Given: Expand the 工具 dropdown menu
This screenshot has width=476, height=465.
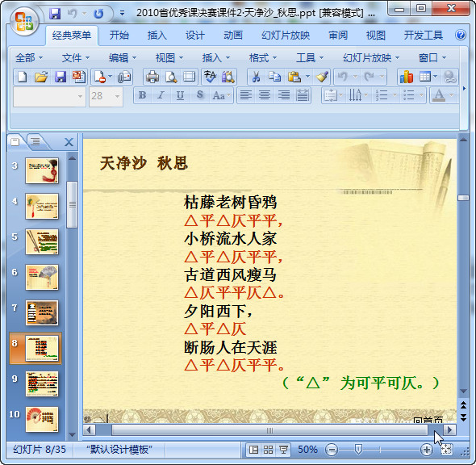Looking at the screenshot, I should point(310,57).
